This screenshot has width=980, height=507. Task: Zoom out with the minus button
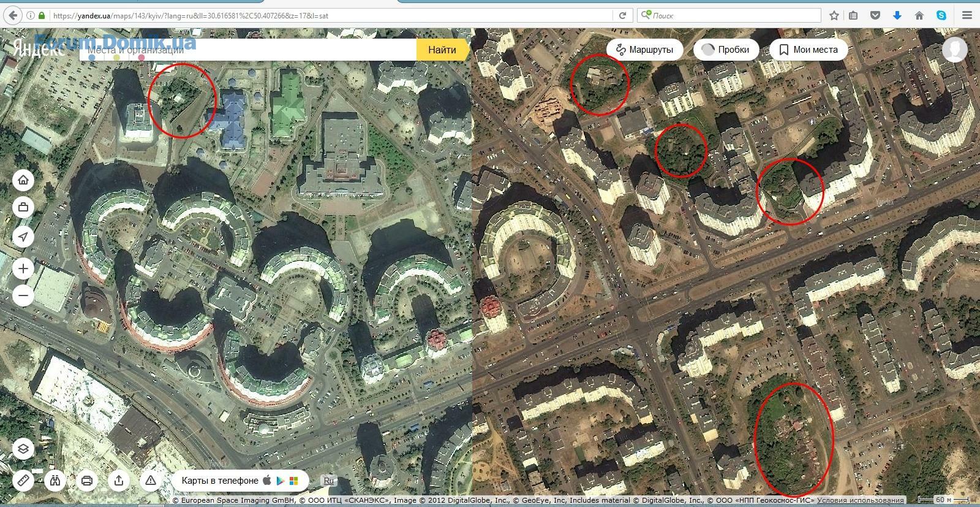pos(23,295)
